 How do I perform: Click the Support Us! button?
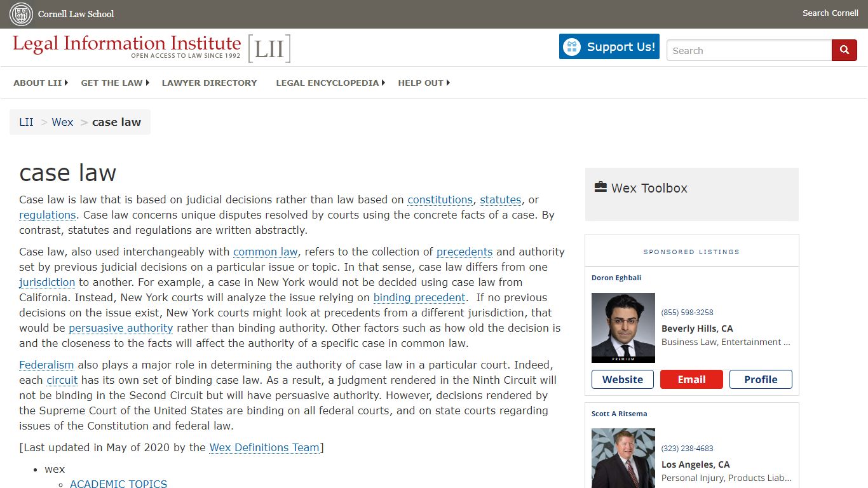click(x=609, y=47)
